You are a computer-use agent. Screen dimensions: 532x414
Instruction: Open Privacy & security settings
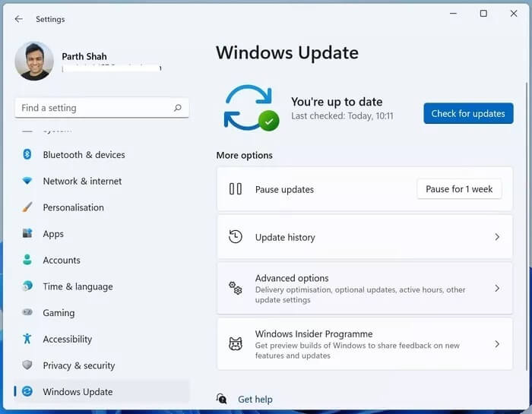102,365
